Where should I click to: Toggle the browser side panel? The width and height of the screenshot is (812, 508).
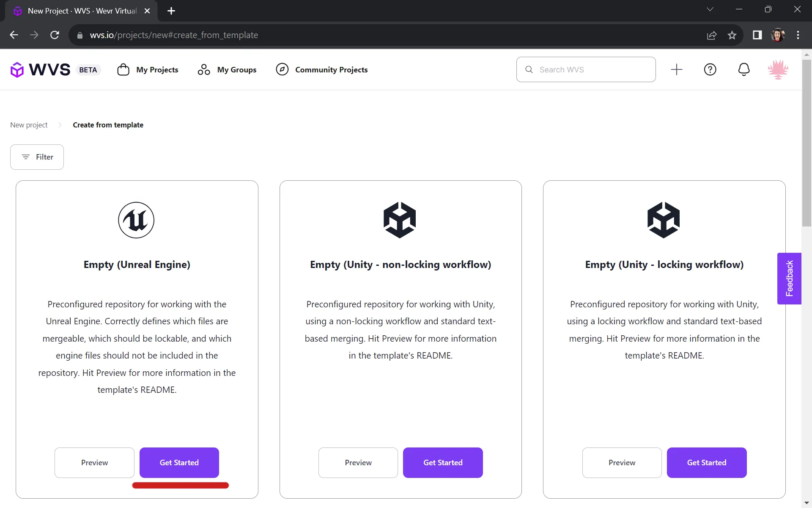point(757,35)
